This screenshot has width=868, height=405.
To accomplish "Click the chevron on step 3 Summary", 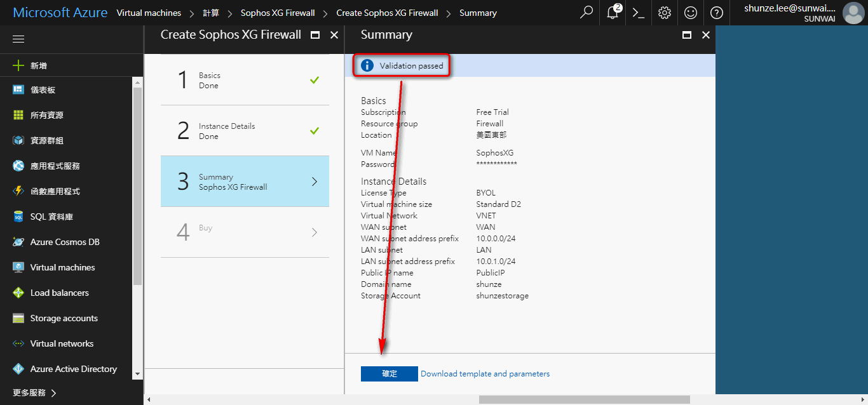I will (315, 182).
